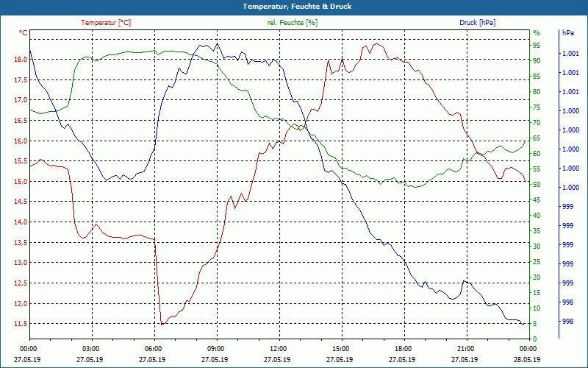This screenshot has height=368, width=588.
Task: Click the green '35' humidity axis value
Action: 537,231
